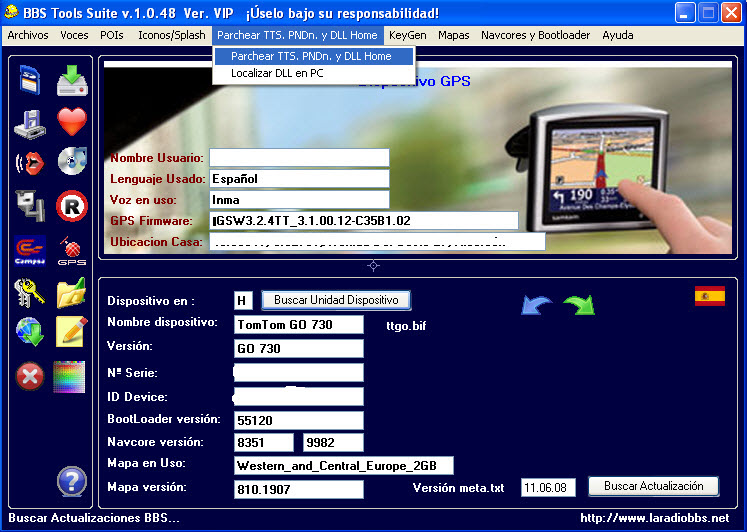The image size is (747, 532).
Task: Click the blue back arrow icon
Action: point(537,305)
